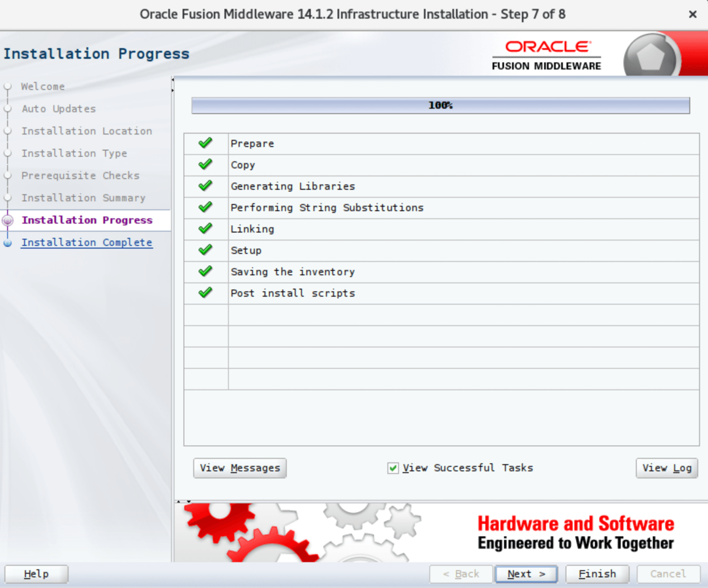Click the green checkmark beside Setup
708x588 pixels.
click(205, 250)
